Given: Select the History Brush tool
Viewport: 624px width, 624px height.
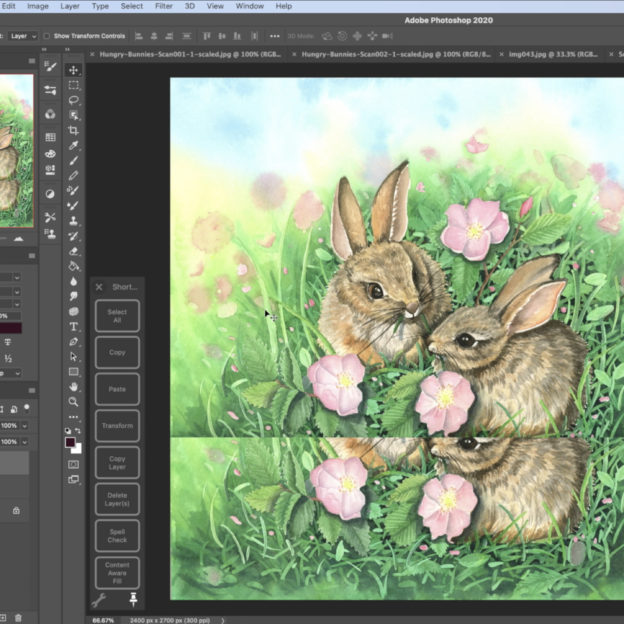Looking at the screenshot, I should pyautogui.click(x=74, y=236).
